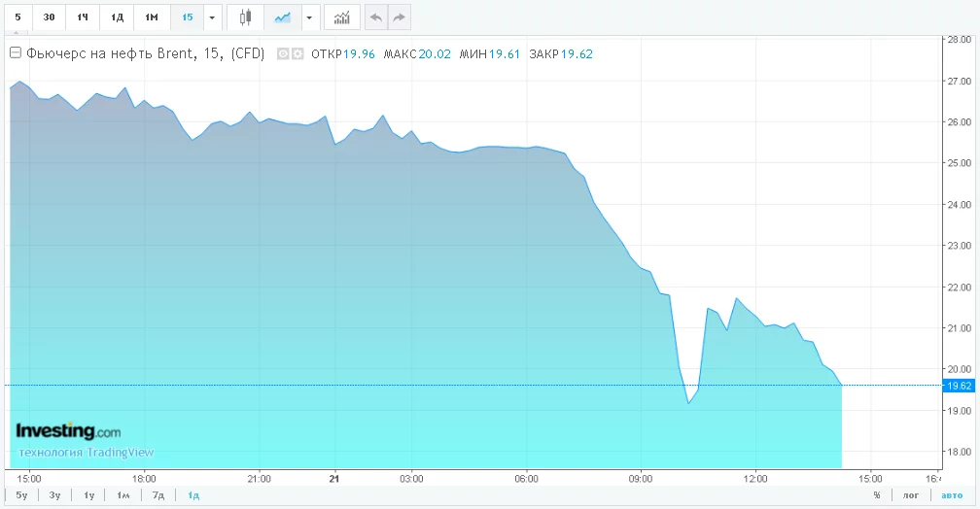Hide Brent series with eye icon

(283, 54)
